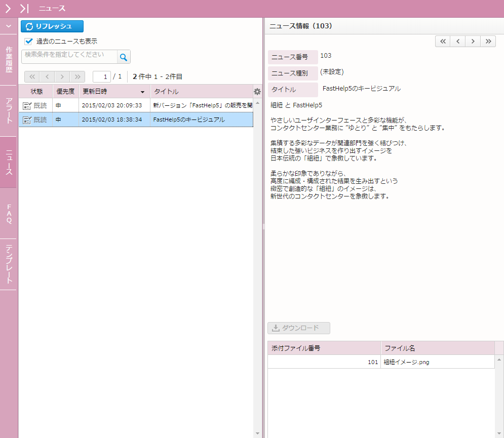Switch to the FAQ side tab

click(x=9, y=213)
